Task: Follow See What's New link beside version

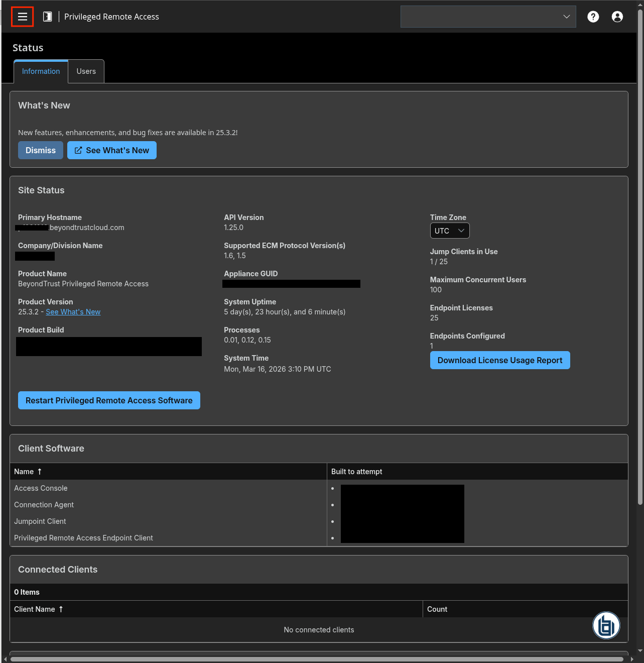Action: [73, 312]
